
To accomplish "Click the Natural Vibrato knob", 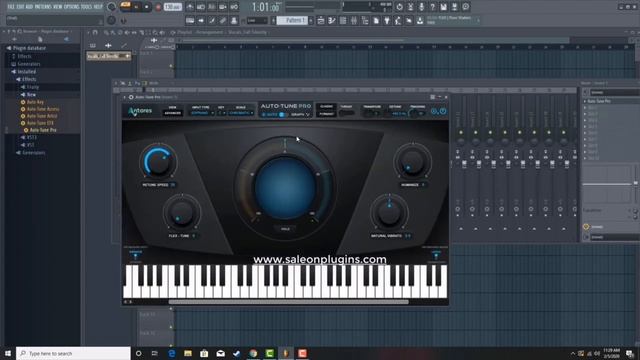I will click(x=389, y=212).
